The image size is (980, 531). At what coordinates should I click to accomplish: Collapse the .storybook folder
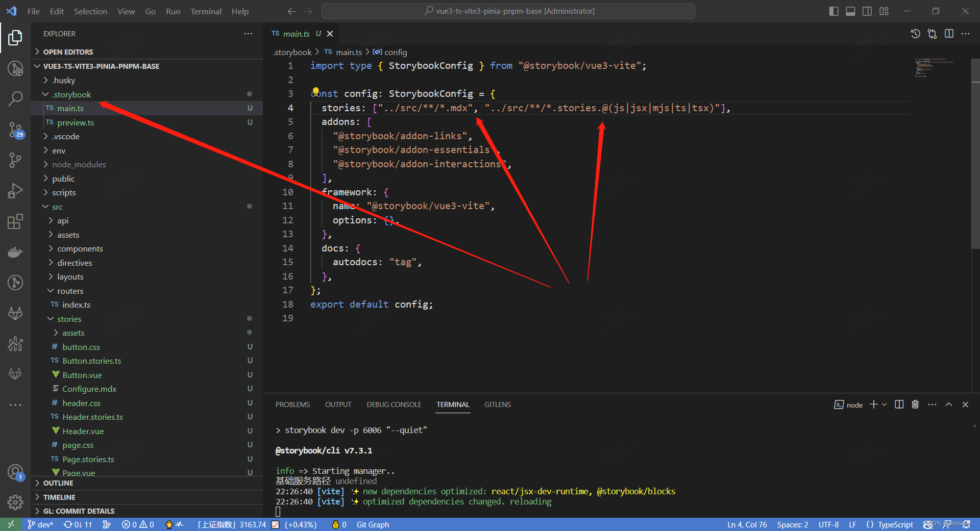pyautogui.click(x=147, y=94)
